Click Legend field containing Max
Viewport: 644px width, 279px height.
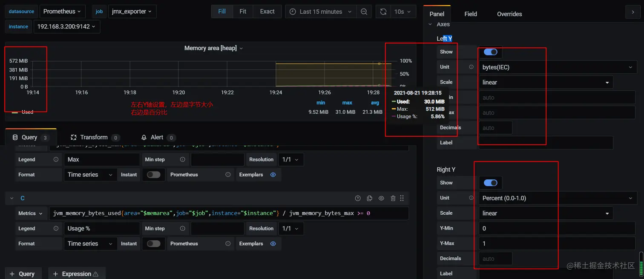(102, 159)
